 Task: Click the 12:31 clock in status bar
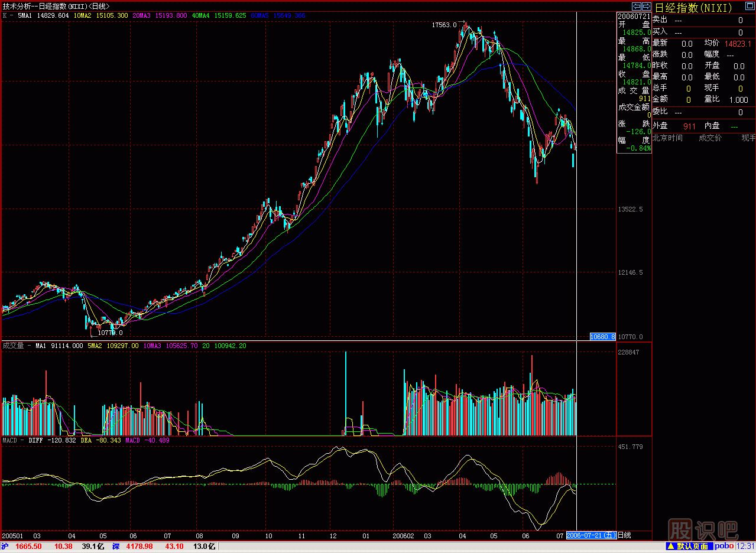(746, 547)
